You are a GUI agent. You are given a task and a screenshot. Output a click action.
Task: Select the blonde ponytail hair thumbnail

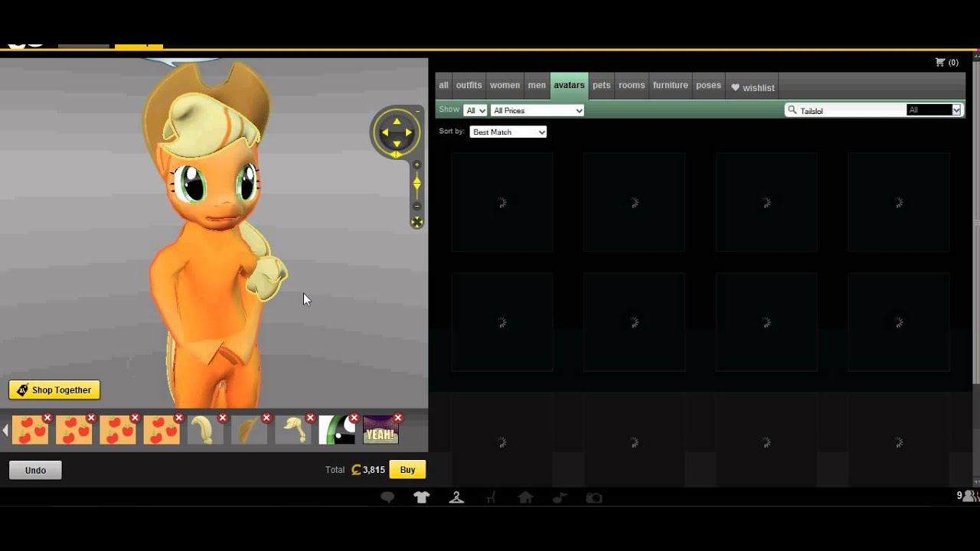(x=292, y=431)
